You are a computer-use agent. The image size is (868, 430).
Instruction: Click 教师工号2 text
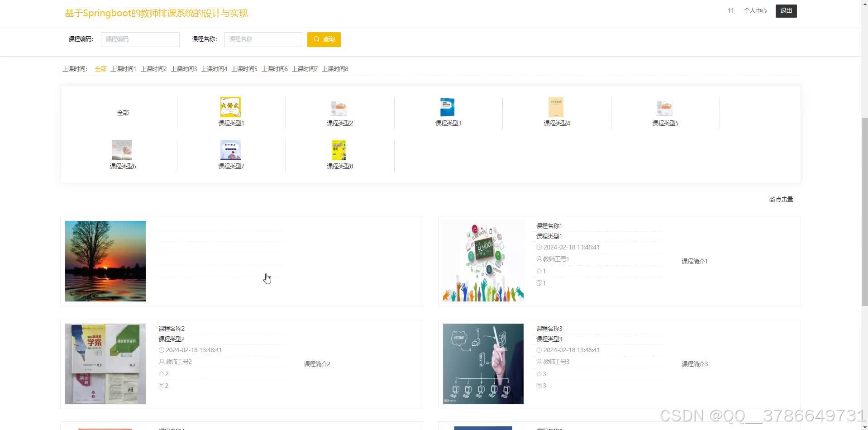point(179,362)
